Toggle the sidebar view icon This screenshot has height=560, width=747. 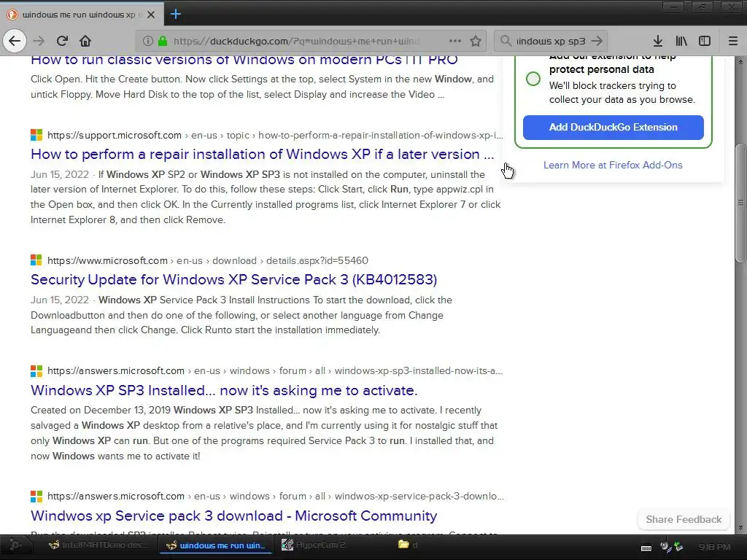[x=705, y=41]
